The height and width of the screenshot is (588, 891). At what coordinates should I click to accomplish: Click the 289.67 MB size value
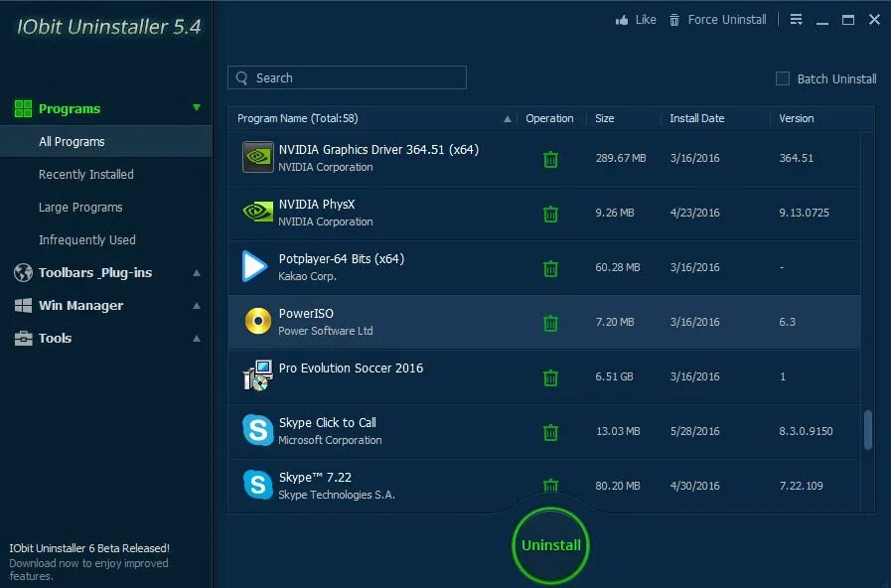pos(621,158)
